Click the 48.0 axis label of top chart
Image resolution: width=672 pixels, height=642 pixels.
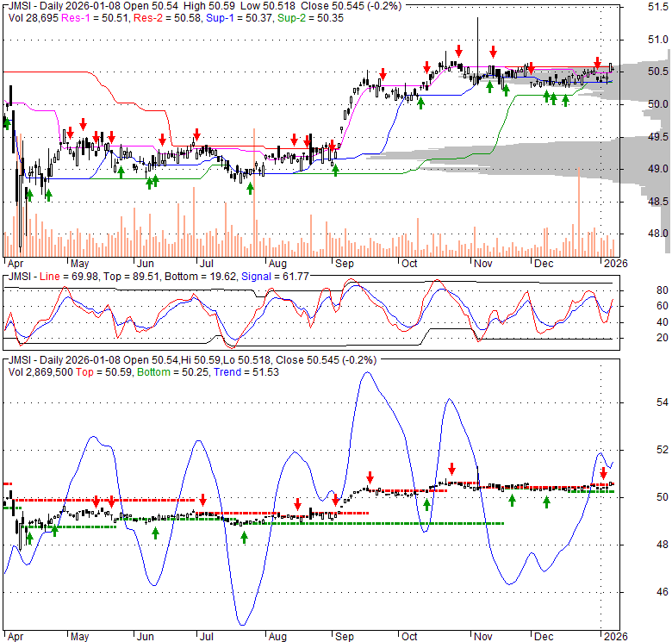(x=658, y=234)
